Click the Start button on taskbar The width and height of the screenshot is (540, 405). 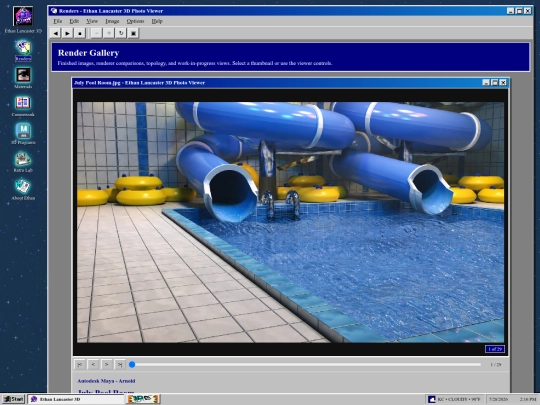pos(13,399)
